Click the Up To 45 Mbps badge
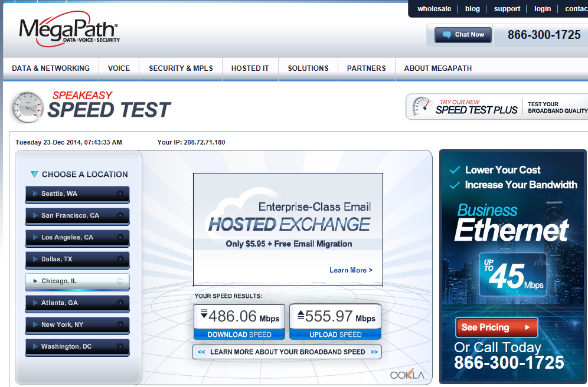 pyautogui.click(x=513, y=275)
